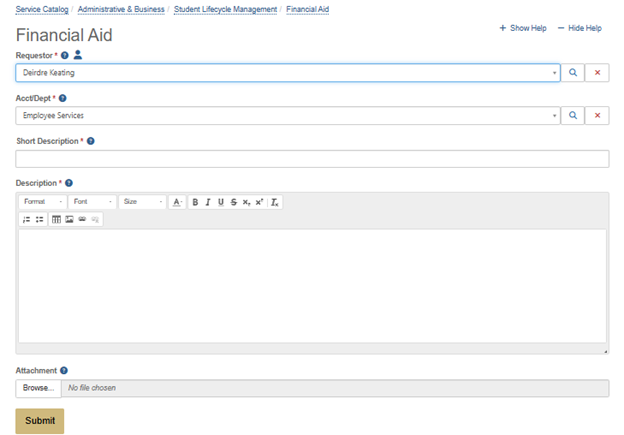Click Show Help
This screenshot has height=435, width=624.
[523, 28]
